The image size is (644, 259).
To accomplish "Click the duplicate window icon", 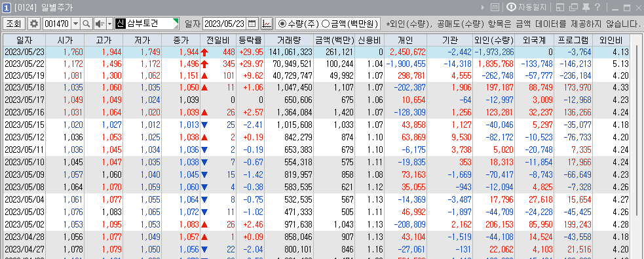I will tap(573, 7).
